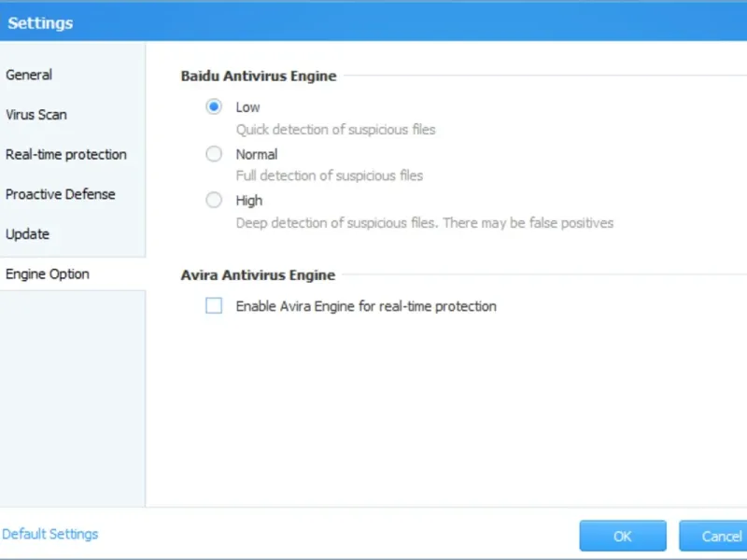Image resolution: width=747 pixels, height=560 pixels.
Task: Open the General settings tab
Action: pos(29,75)
